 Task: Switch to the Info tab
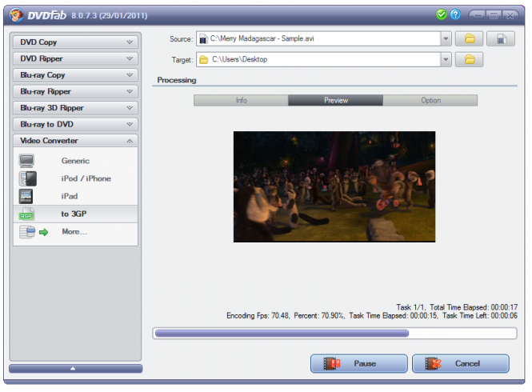pyautogui.click(x=241, y=101)
